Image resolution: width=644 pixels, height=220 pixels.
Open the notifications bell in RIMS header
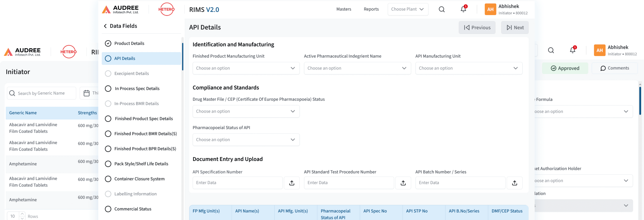tap(463, 9)
